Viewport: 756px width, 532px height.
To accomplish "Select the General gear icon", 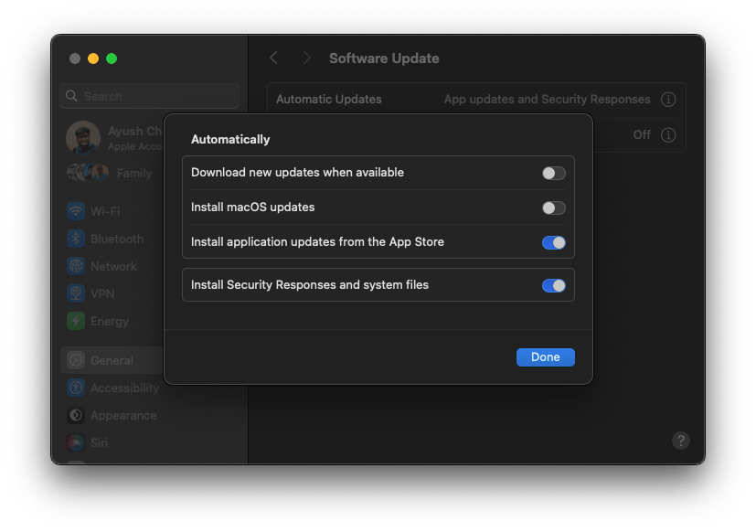I will [76, 360].
